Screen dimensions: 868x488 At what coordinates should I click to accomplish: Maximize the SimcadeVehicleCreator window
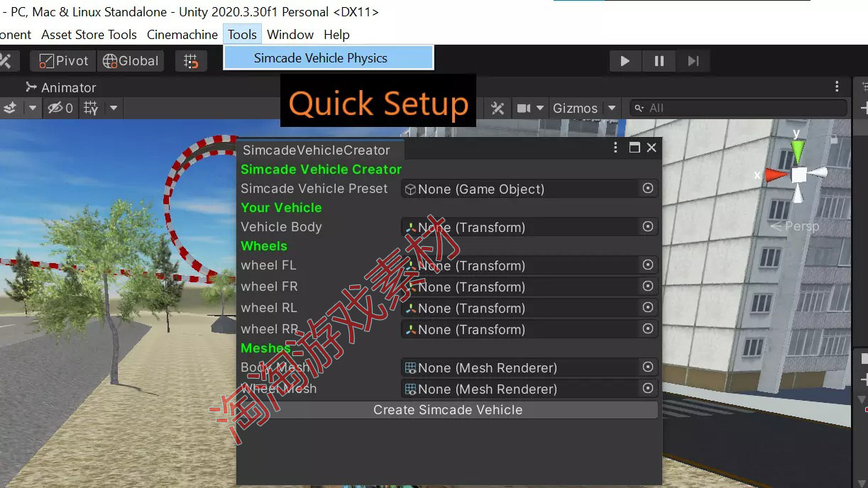[x=634, y=148]
